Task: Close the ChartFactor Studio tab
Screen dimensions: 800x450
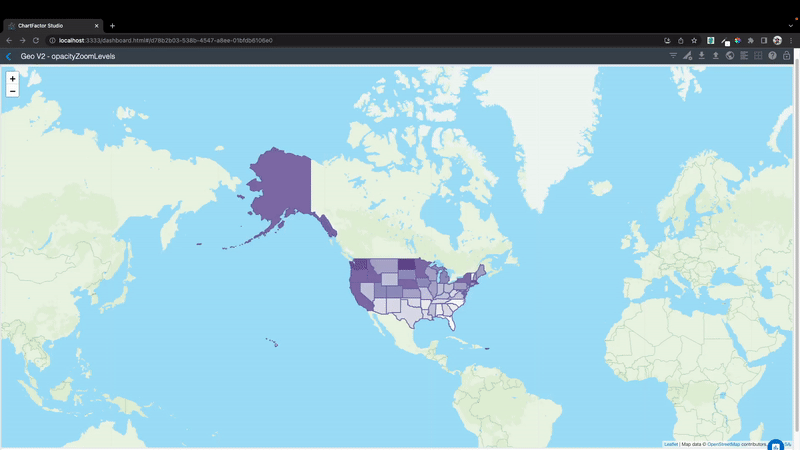Action: pyautogui.click(x=96, y=26)
